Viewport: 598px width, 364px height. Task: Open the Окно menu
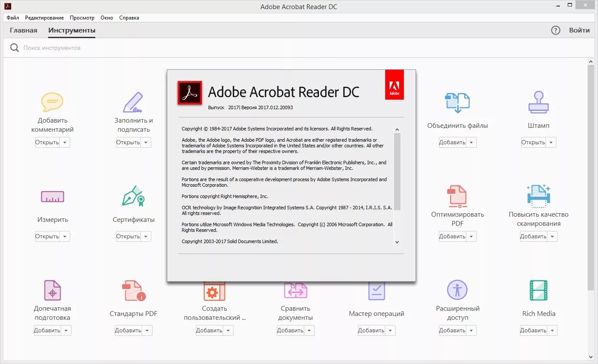(x=107, y=18)
